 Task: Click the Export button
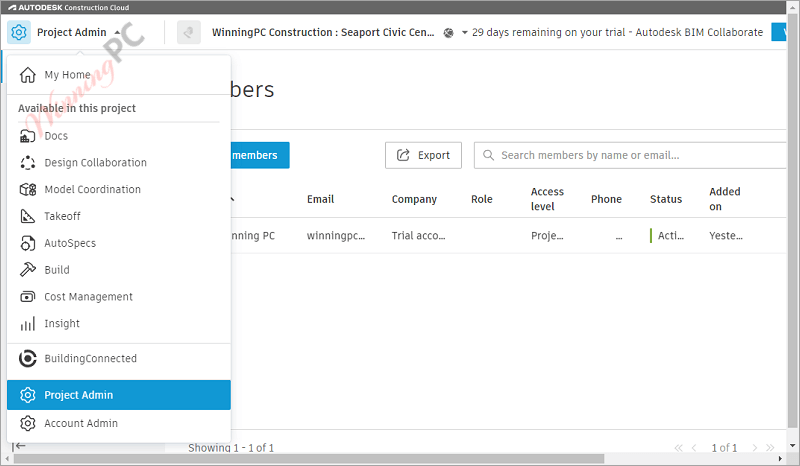point(423,155)
